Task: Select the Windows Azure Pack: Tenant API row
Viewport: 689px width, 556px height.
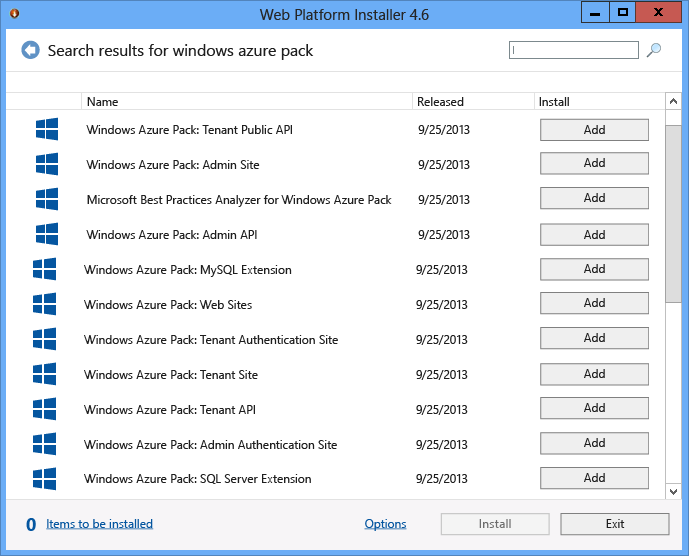Action: (170, 410)
